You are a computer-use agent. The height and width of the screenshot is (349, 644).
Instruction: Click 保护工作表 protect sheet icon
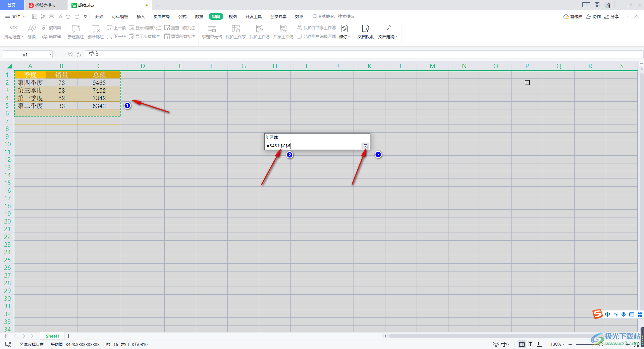click(x=236, y=29)
